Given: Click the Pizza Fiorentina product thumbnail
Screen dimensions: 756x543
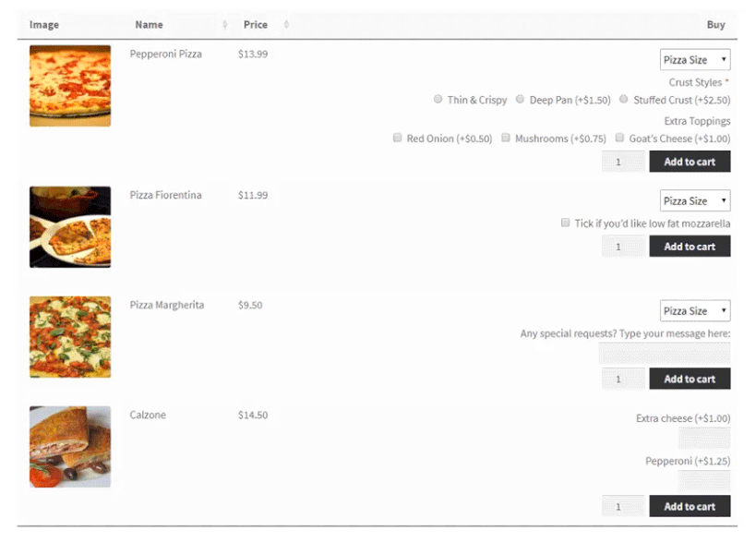Looking at the screenshot, I should [69, 226].
